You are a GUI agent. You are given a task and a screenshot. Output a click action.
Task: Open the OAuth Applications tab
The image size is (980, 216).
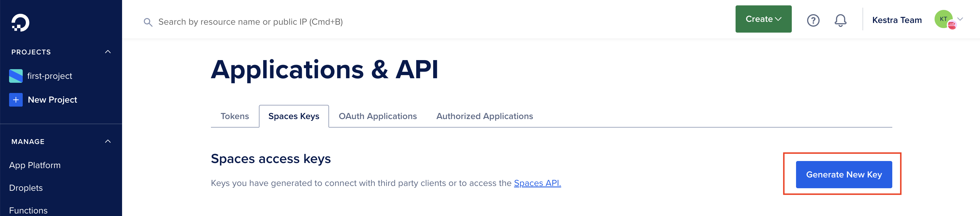(x=377, y=116)
